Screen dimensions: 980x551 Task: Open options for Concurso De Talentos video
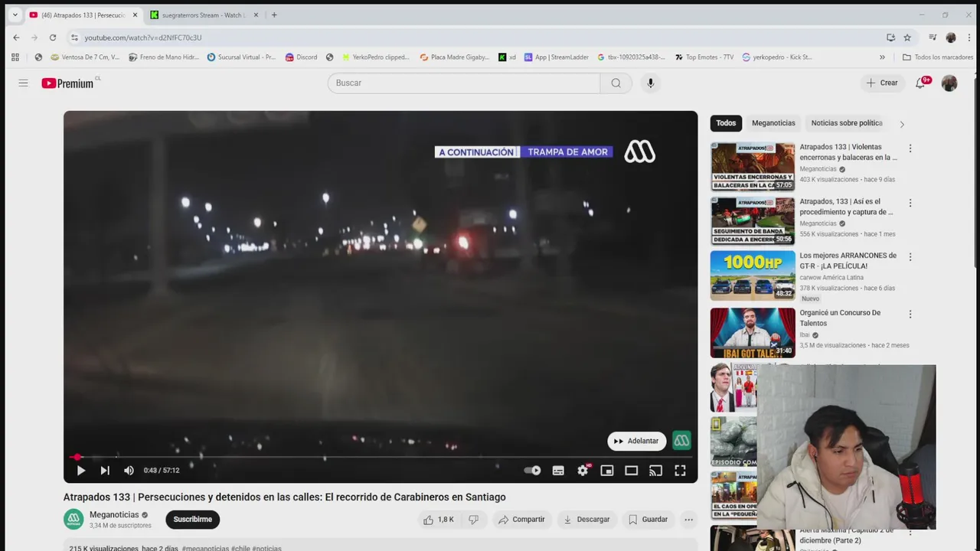pyautogui.click(x=910, y=315)
